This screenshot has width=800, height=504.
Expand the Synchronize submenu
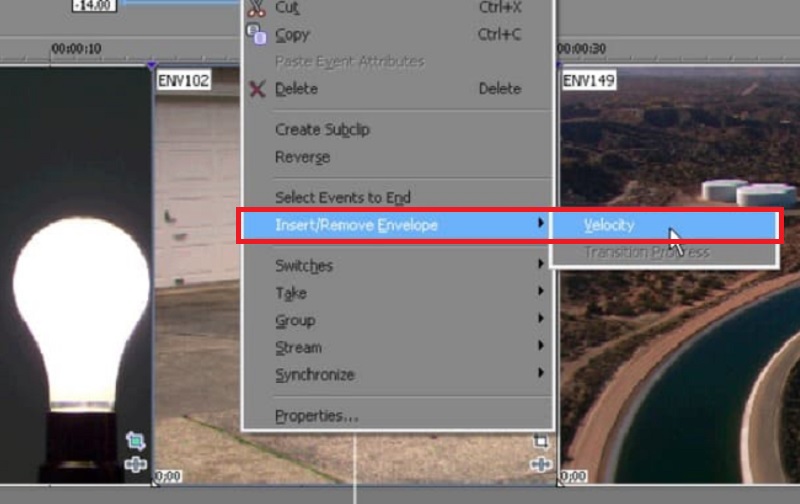pos(398,374)
